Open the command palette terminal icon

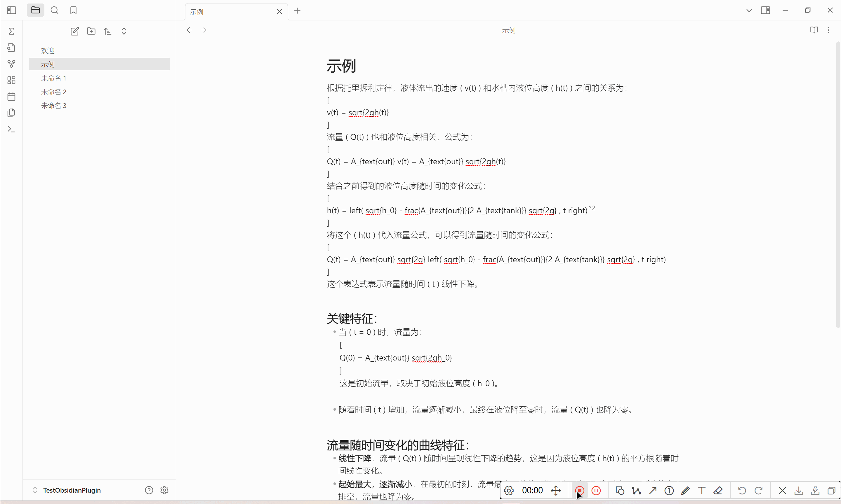point(11,129)
